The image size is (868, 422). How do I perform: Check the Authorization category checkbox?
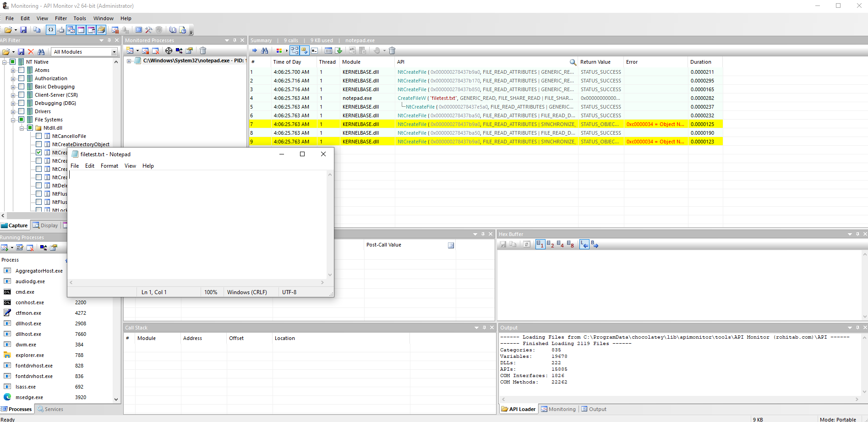(x=21, y=78)
